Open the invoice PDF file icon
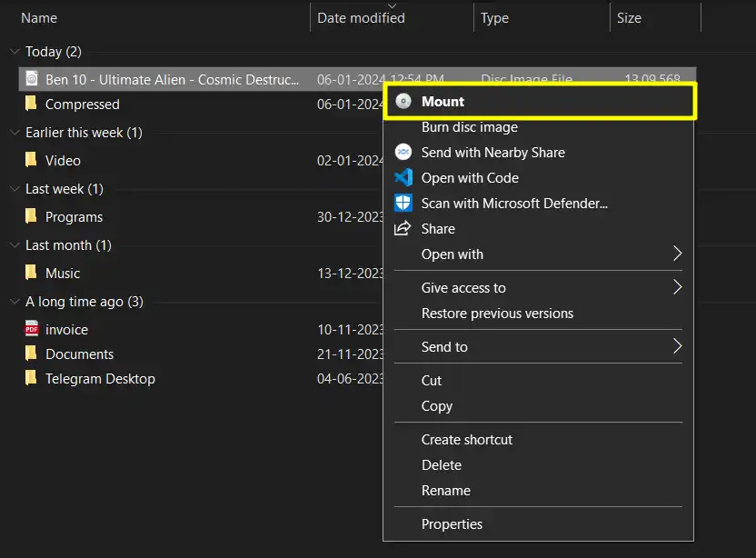This screenshot has width=756, height=558. point(30,329)
